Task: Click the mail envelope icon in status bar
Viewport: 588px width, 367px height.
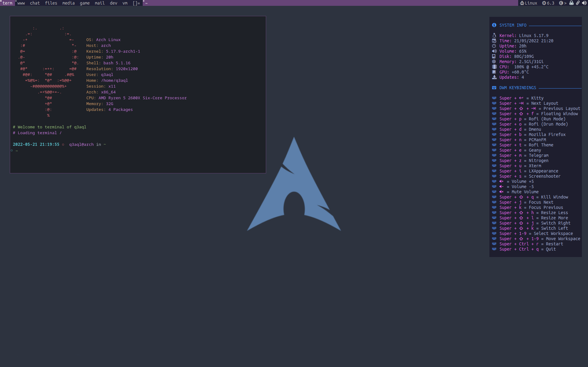Action: coord(571,3)
